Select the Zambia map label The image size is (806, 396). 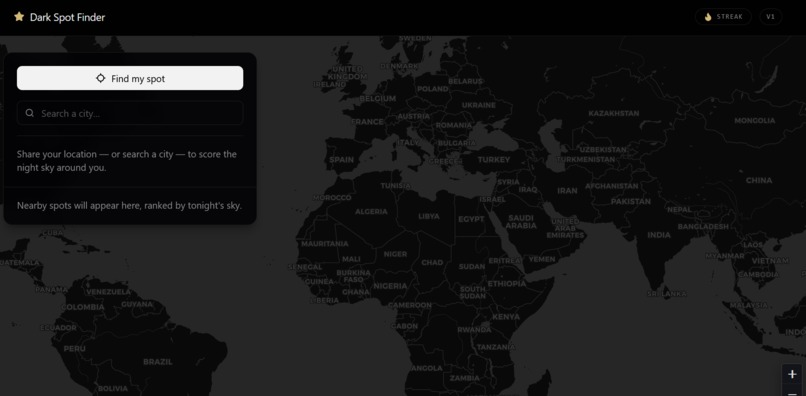point(465,378)
